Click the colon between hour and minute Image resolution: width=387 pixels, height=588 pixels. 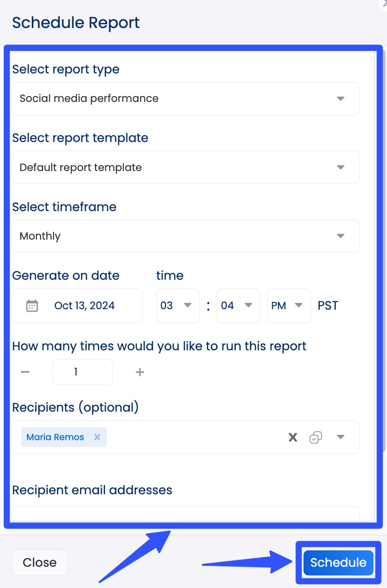(208, 305)
